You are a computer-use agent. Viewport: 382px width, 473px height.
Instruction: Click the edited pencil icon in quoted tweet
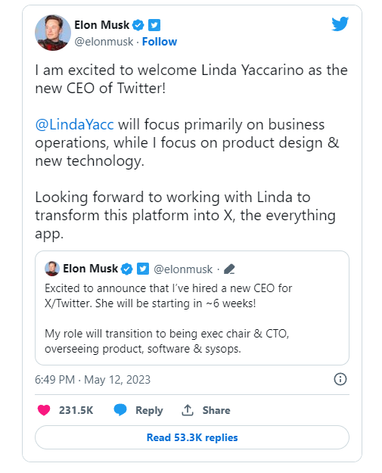point(229,269)
